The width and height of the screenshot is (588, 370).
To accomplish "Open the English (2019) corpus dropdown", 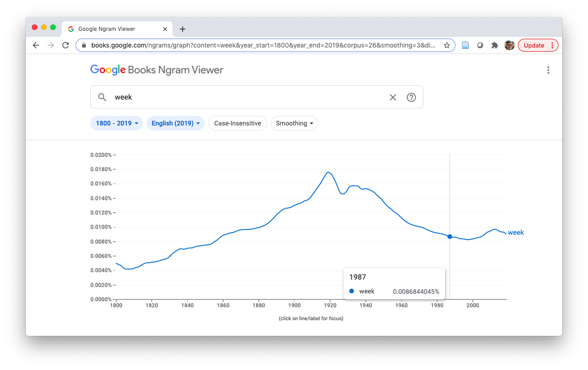I will pos(176,123).
